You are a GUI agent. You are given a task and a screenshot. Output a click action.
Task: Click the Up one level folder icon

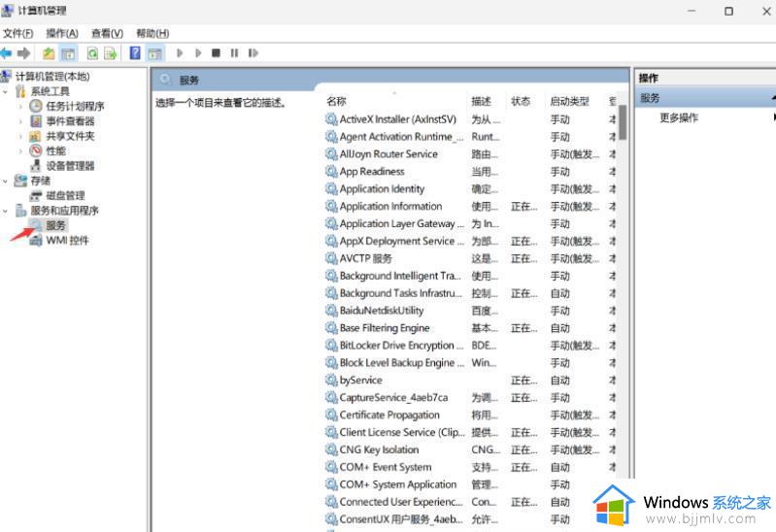point(49,53)
